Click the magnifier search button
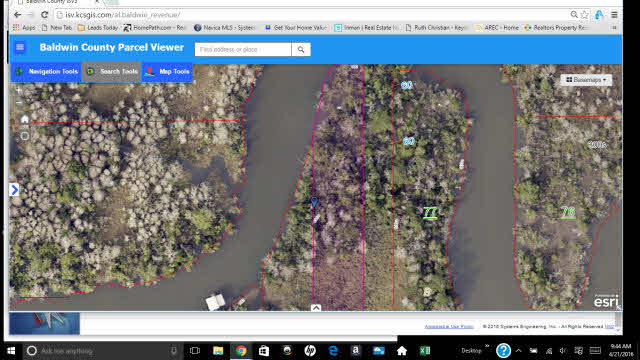 301,49
